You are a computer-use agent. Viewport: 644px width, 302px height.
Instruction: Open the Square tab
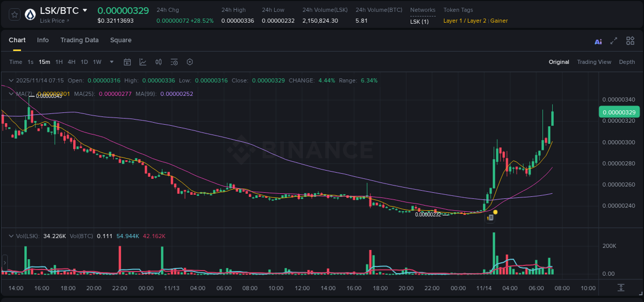coord(121,40)
